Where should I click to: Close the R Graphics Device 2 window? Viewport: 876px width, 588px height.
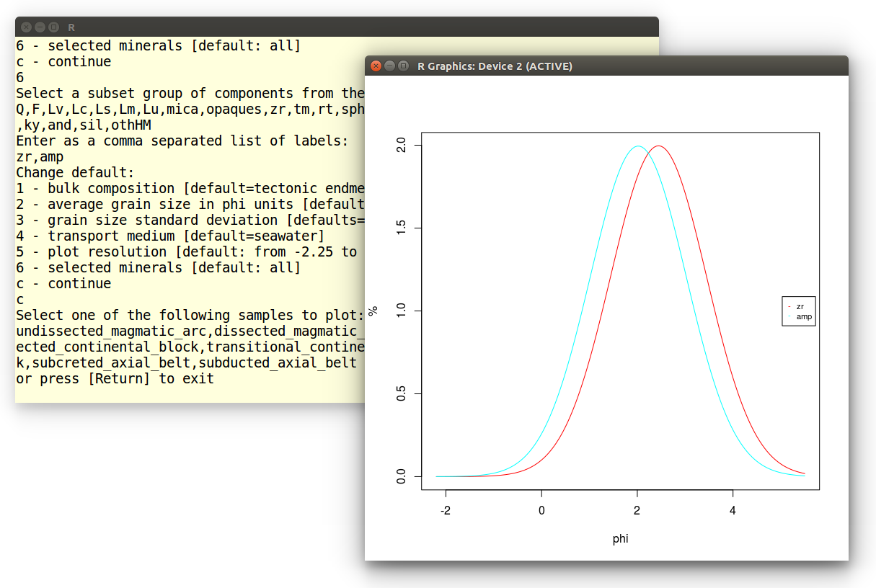[x=376, y=66]
